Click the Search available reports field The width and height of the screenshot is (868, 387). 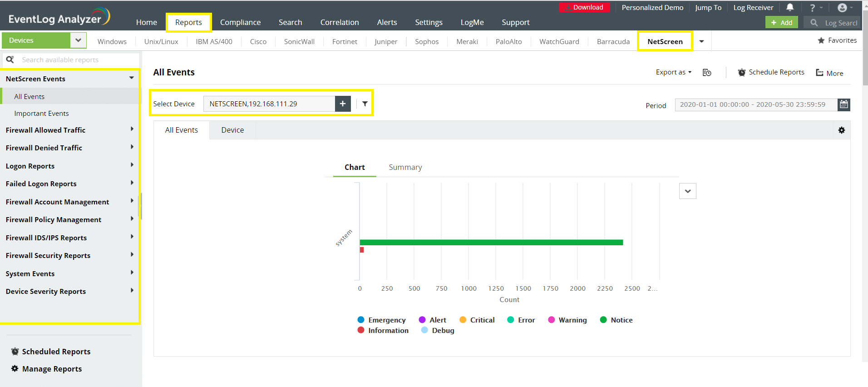pos(71,60)
